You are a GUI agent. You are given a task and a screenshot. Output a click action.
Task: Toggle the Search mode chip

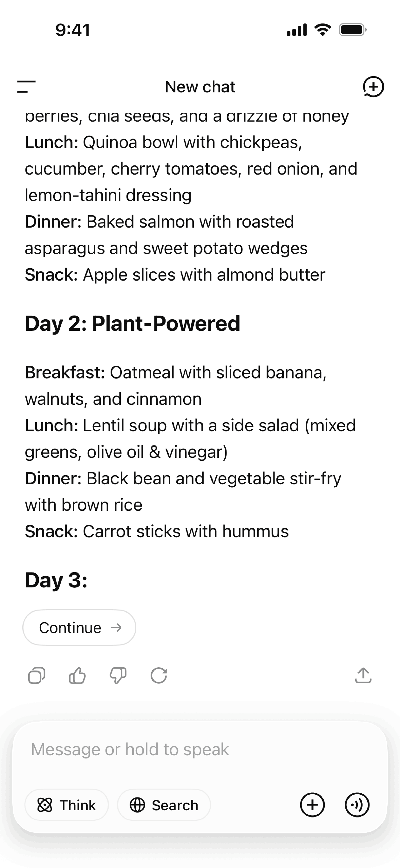[164, 805]
